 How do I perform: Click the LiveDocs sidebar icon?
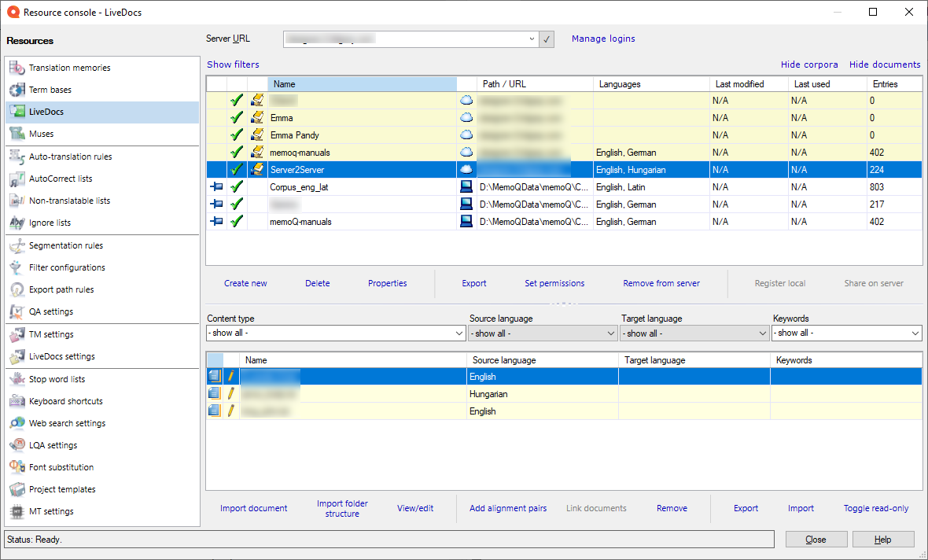(17, 112)
